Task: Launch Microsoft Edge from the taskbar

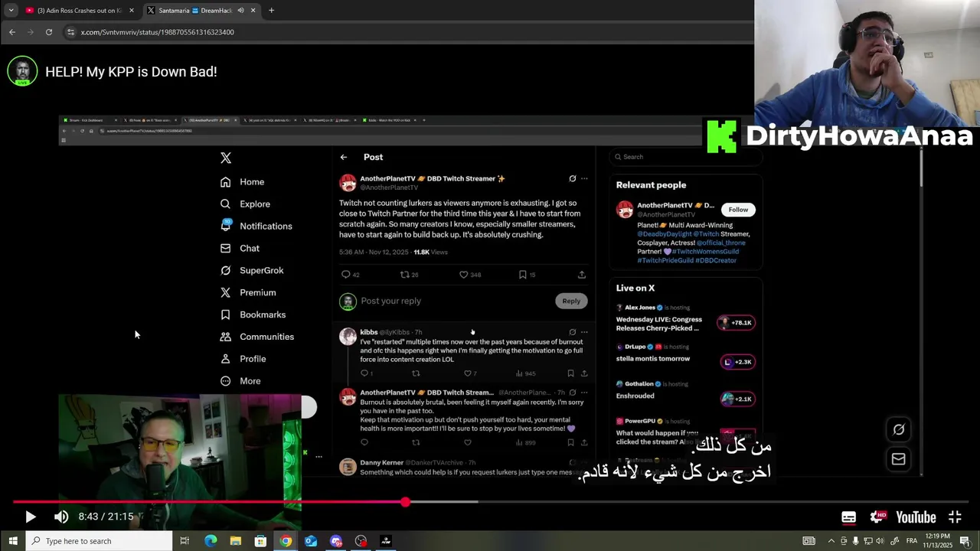Action: coord(211,541)
